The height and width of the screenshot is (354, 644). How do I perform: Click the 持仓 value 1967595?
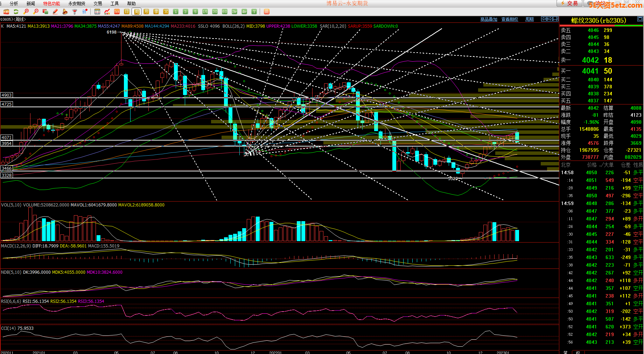click(589, 150)
